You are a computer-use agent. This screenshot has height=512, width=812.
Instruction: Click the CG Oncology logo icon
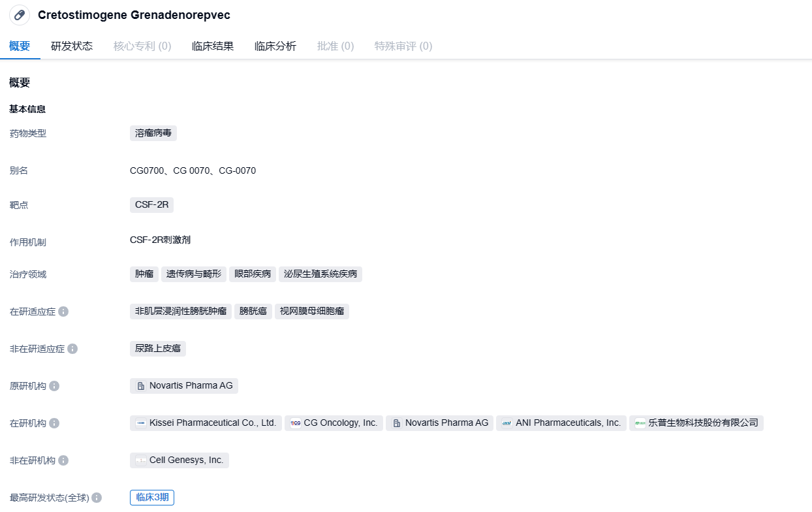[x=296, y=423]
